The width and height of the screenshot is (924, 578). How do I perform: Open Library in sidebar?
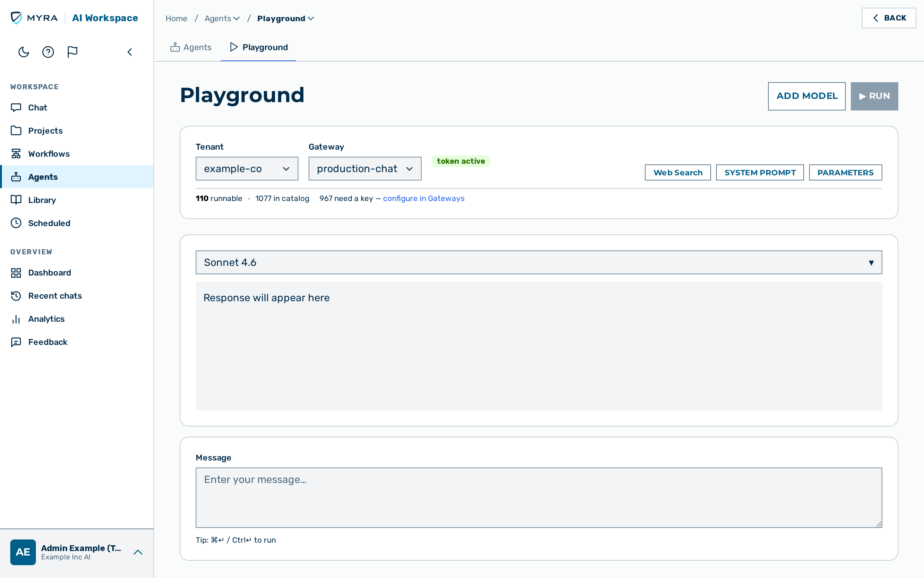[77, 200]
